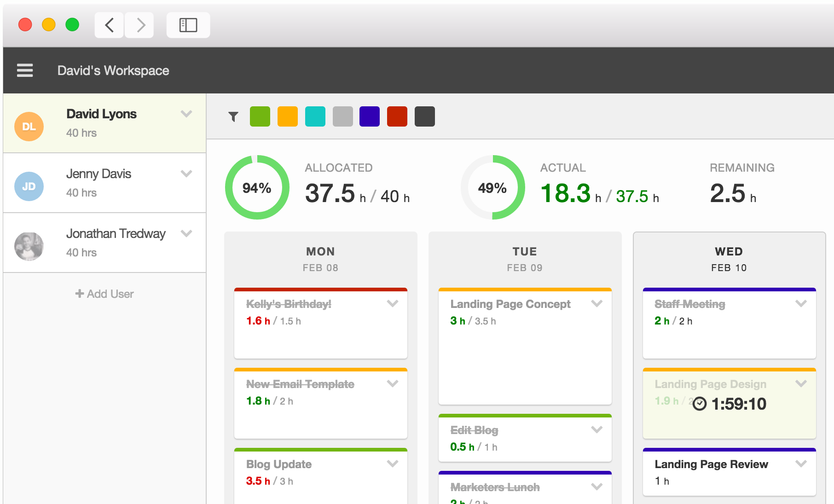Filter by the teal color swatch
The image size is (834, 504).
pos(315,116)
